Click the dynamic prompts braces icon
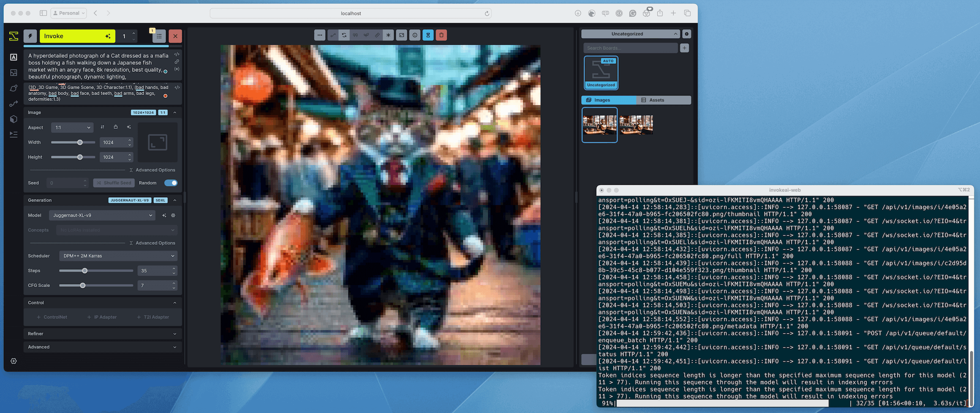 pos(177,69)
